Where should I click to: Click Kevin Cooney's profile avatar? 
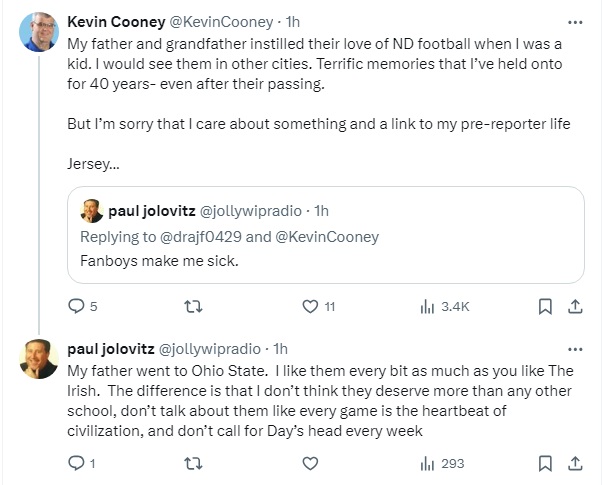tap(38, 32)
